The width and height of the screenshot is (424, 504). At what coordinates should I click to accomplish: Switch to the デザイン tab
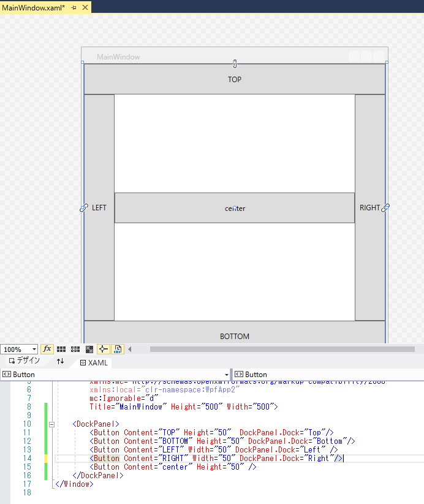click(x=25, y=361)
